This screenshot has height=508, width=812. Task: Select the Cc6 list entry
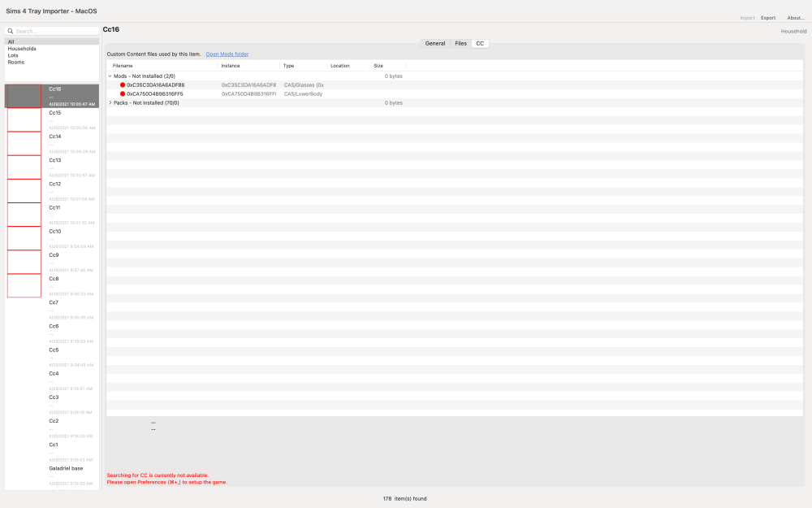click(x=52, y=333)
